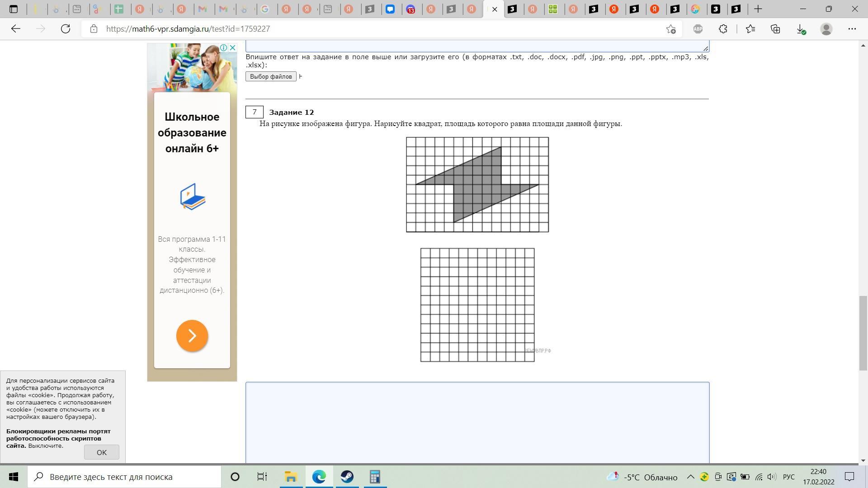Image resolution: width=868 pixels, height=488 pixels.
Task: Click the page vertical scrollbar thumb
Action: 863,333
